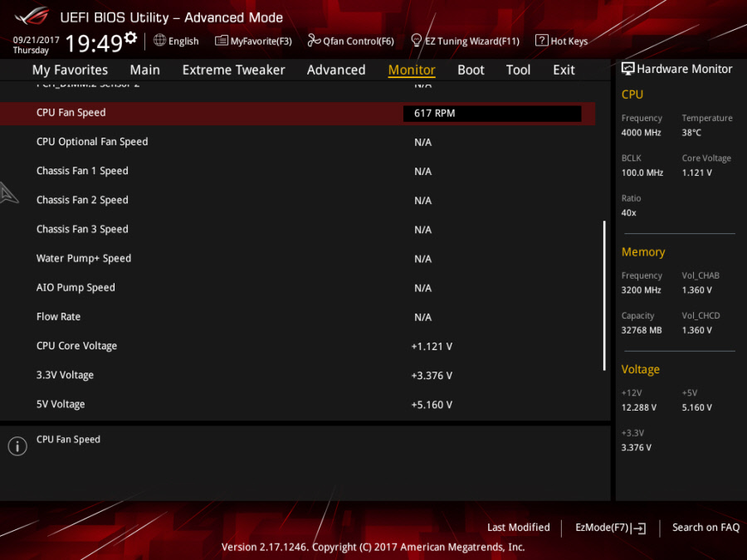The height and width of the screenshot is (560, 747).
Task: Select the 5V Voltage row
Action: click(x=297, y=404)
